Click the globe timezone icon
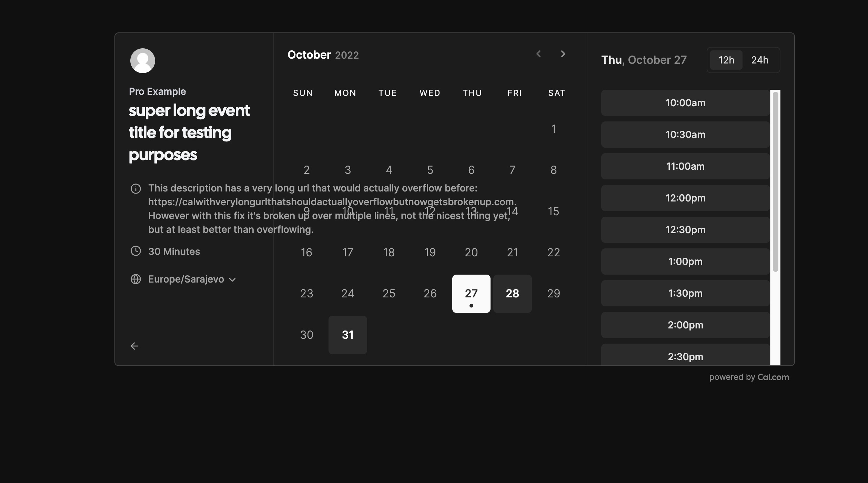Screen dimensions: 868x483 coord(136,279)
